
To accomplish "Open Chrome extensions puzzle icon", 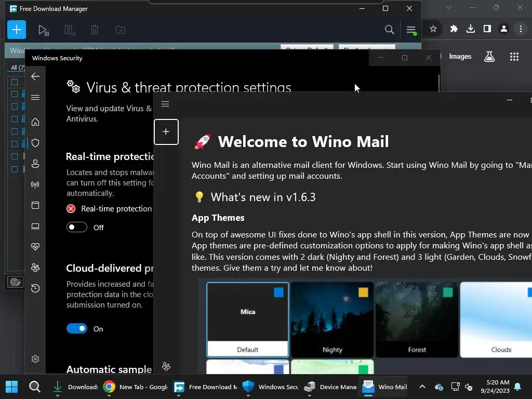I will tap(454, 29).
